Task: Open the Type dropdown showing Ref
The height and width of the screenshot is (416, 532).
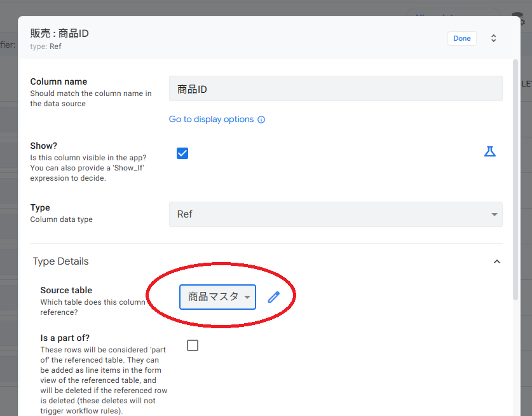Action: (336, 214)
